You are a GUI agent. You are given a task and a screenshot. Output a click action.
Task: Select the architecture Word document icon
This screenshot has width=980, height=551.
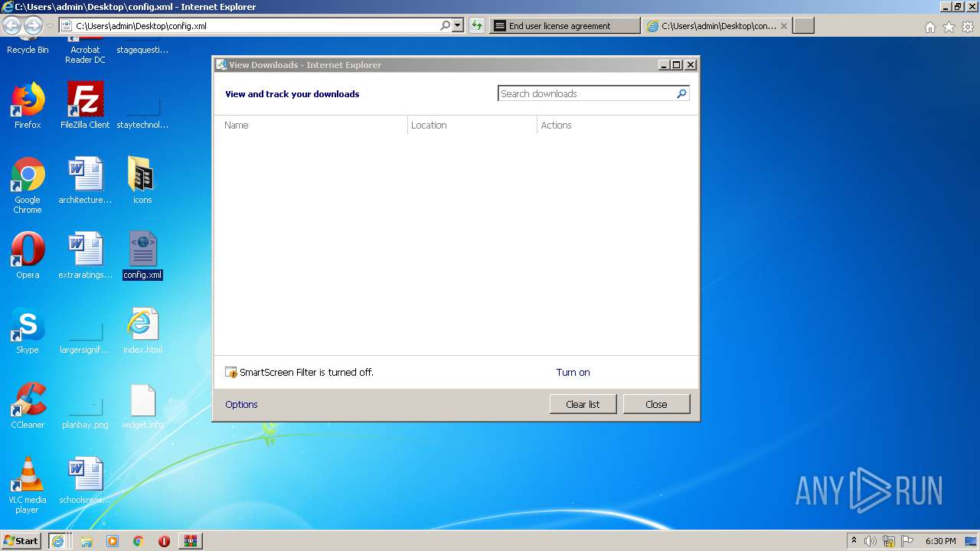85,181
